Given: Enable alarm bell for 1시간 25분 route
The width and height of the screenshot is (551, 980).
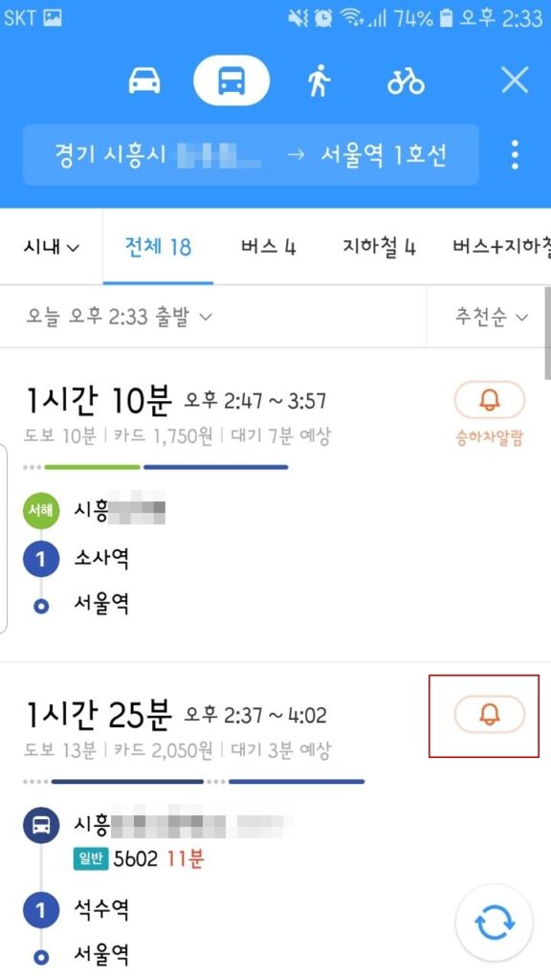Looking at the screenshot, I should click(x=489, y=714).
